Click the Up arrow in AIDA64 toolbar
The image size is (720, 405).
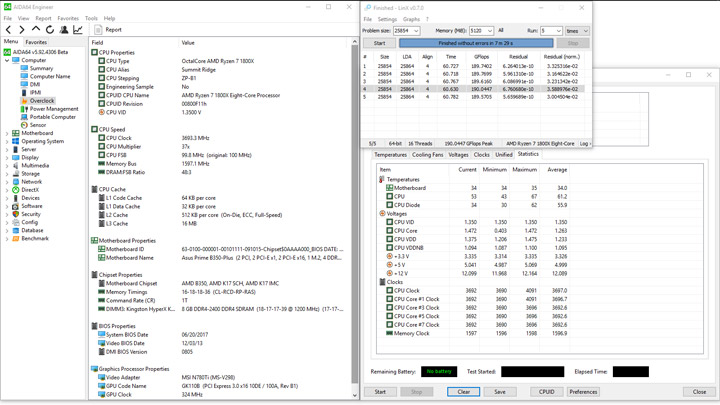(x=37, y=30)
